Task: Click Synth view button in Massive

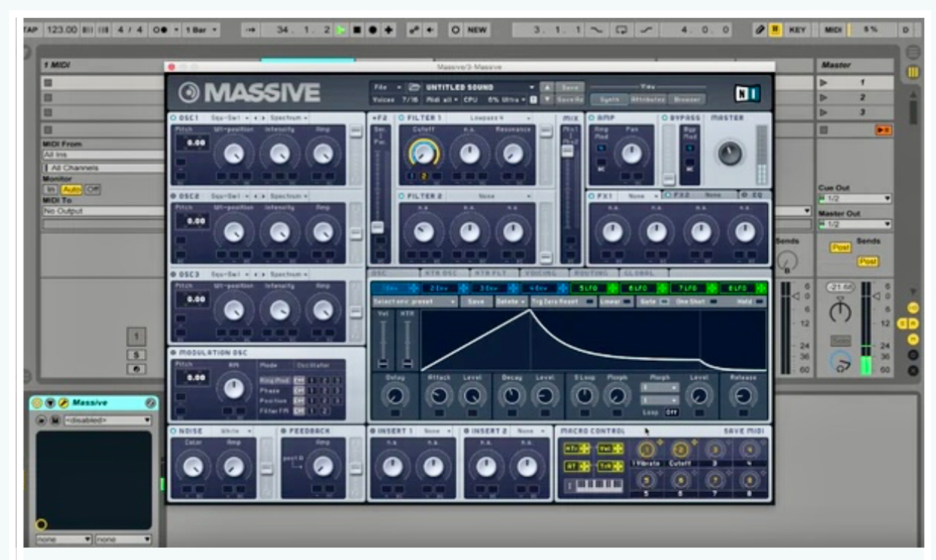Action: pos(609,99)
